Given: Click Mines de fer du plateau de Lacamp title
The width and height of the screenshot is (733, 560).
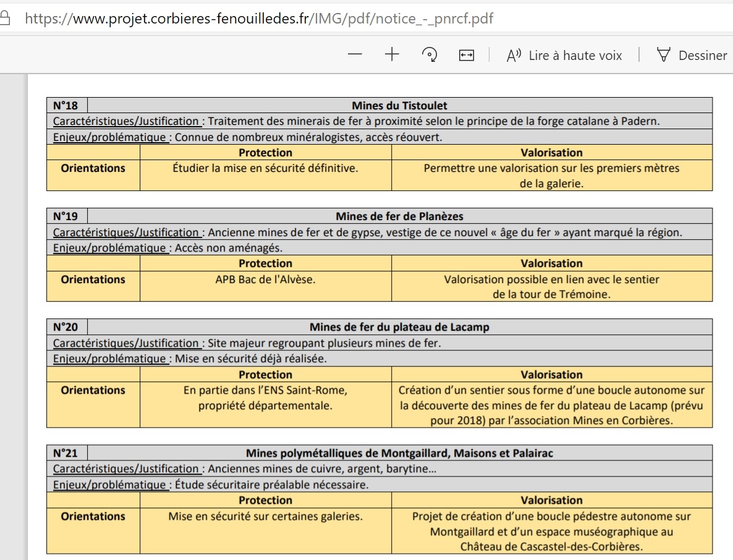Looking at the screenshot, I should click(x=399, y=327).
